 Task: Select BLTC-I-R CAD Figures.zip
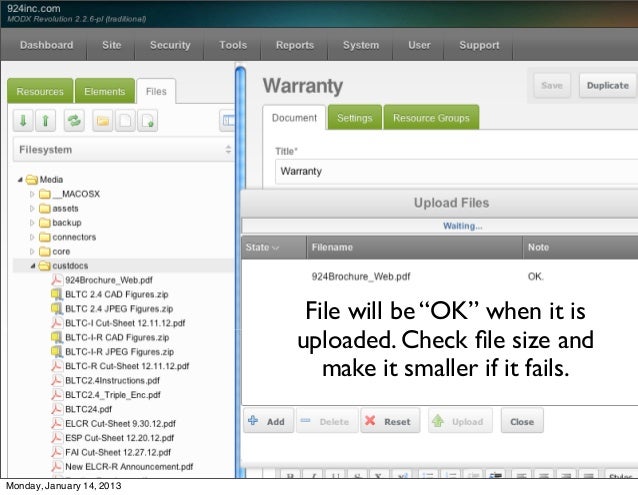click(x=117, y=337)
